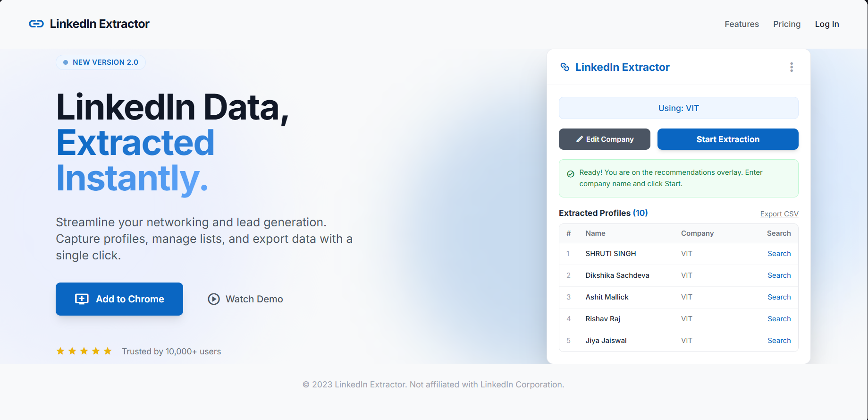This screenshot has width=868, height=420.
Task: Search for SHRUTI SINGH's profile
Action: 779,254
